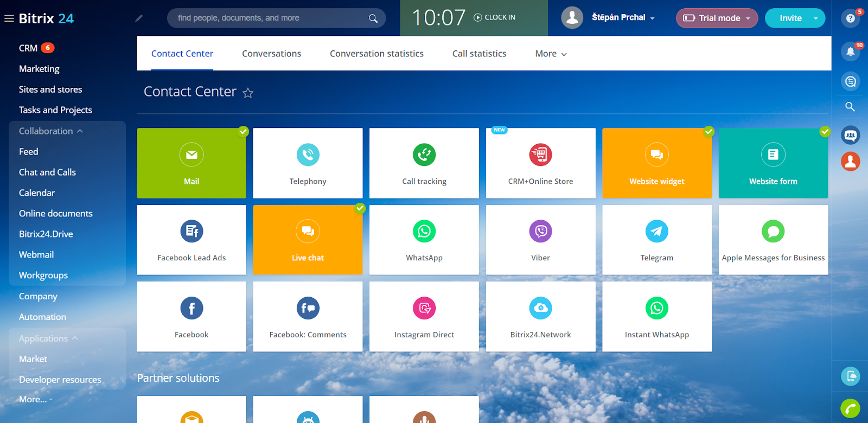Open the Telegram channel tile
This screenshot has width=868, height=423.
coord(657,240)
